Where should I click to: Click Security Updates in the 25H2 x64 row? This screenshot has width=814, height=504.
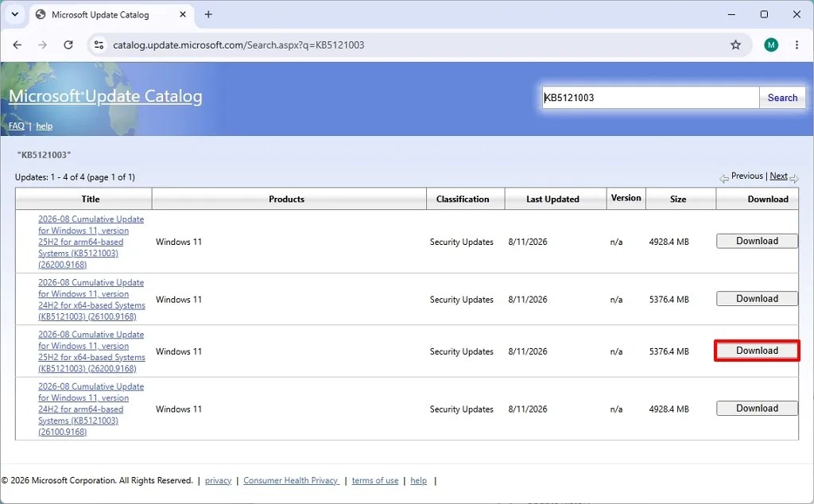coord(462,351)
